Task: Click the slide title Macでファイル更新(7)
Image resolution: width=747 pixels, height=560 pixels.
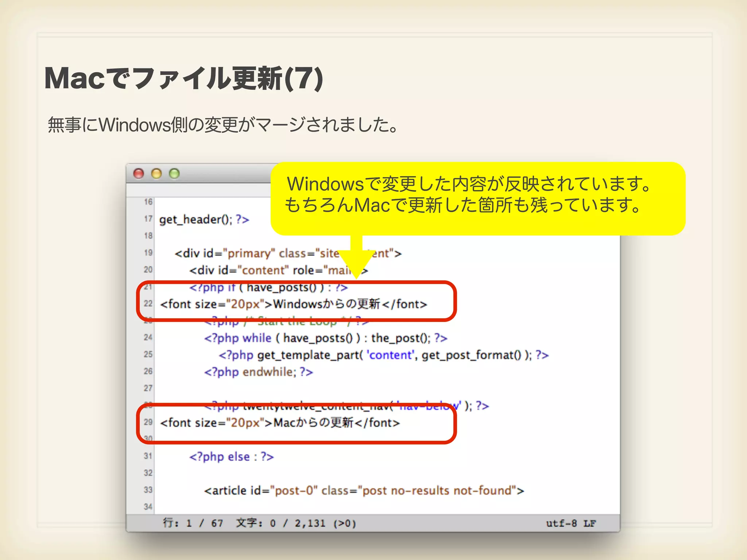Action: coord(183,78)
